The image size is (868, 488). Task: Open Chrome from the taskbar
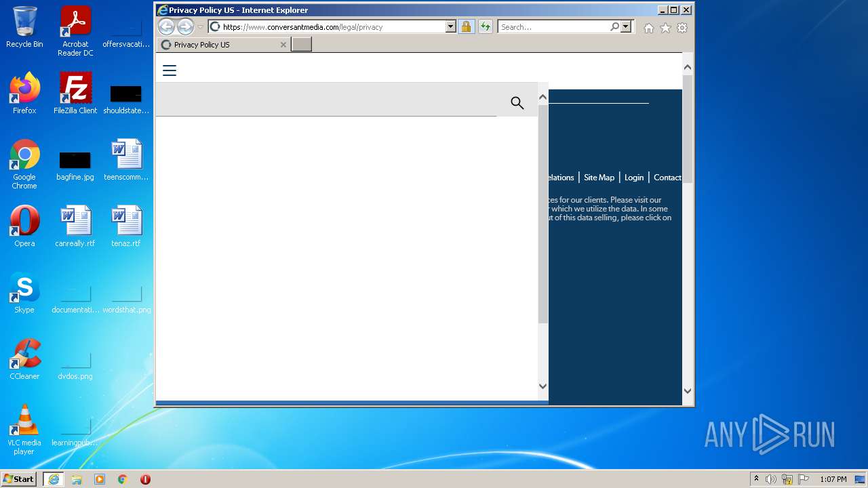123,479
